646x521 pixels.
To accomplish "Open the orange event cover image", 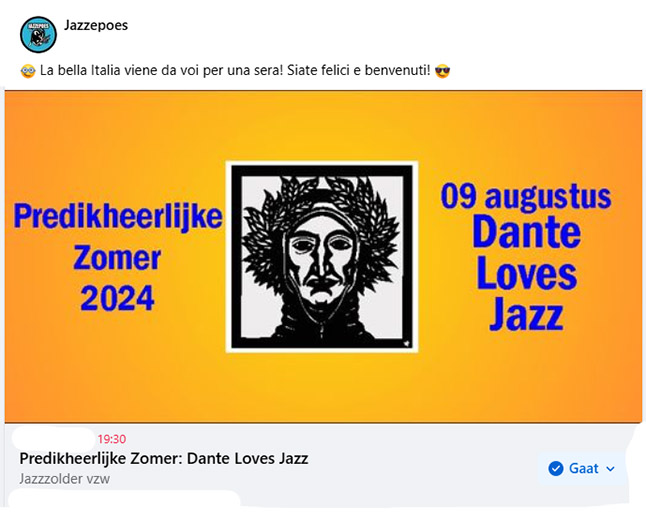I will 323,256.
